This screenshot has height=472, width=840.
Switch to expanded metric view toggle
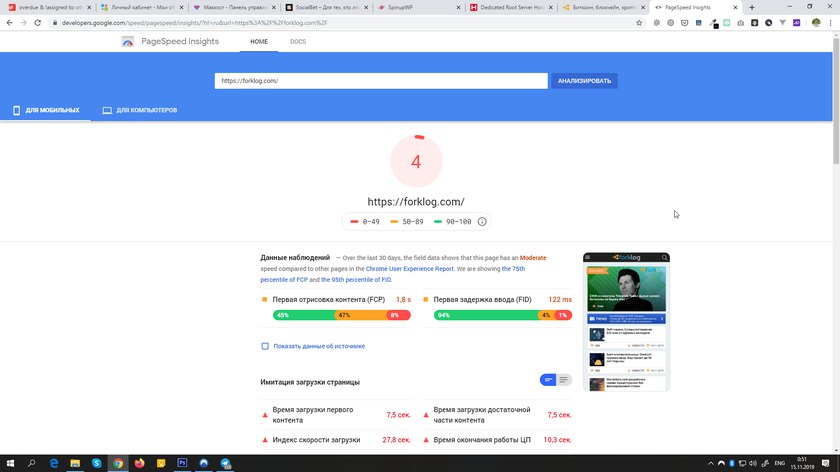(x=564, y=380)
